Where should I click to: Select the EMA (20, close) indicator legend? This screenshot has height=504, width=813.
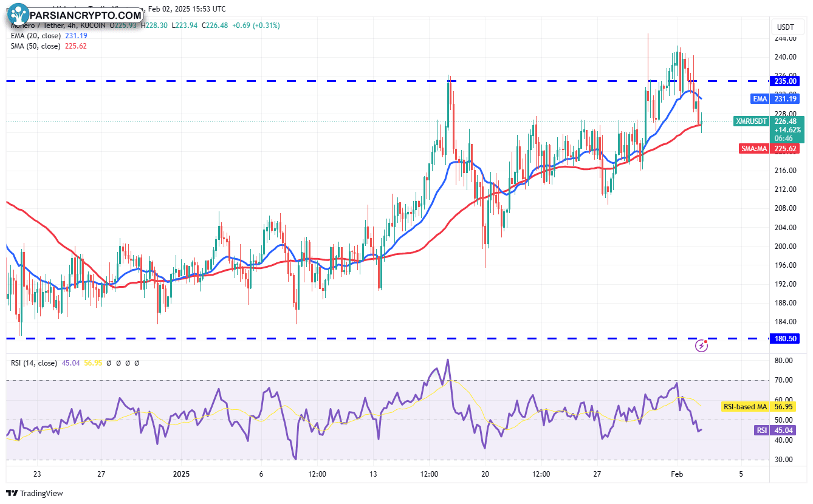(36, 36)
